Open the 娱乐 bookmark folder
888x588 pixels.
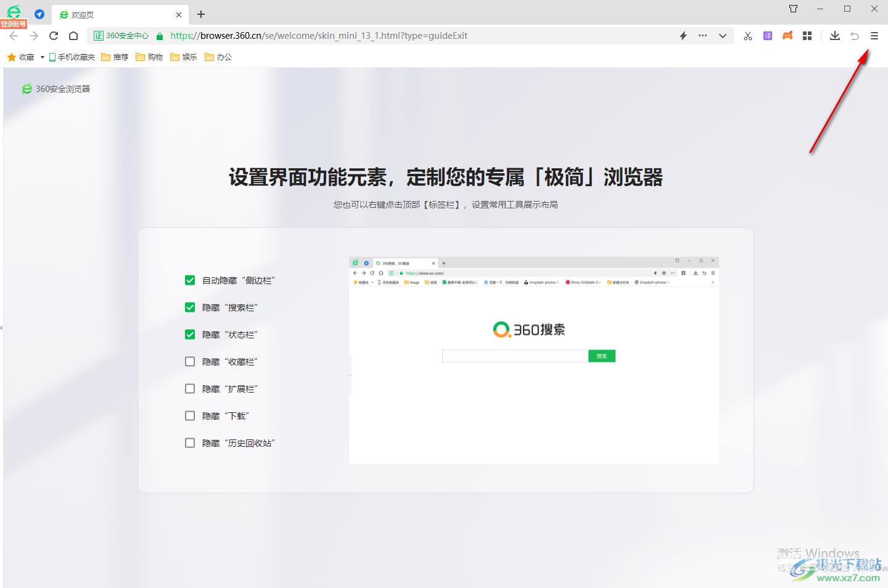[x=184, y=57]
